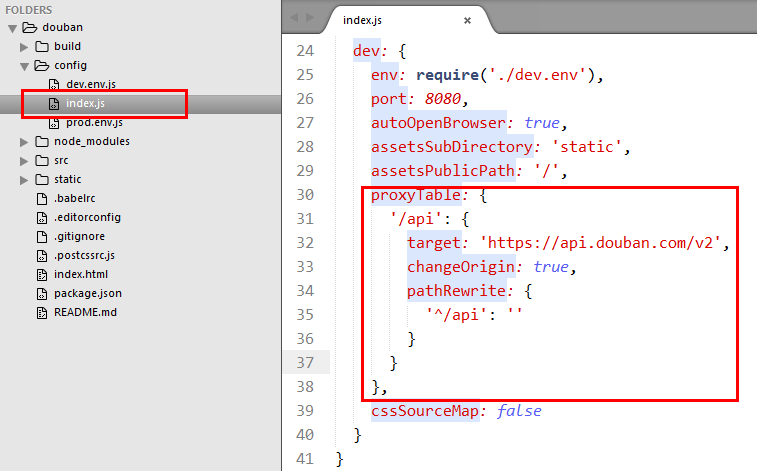
Task: Click the config open-folder icon
Action: [x=42, y=65]
